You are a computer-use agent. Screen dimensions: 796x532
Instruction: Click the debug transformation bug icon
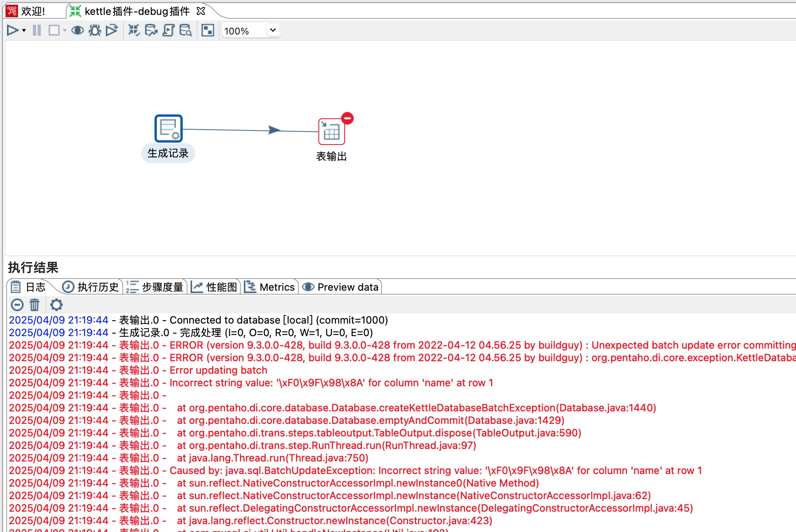95,30
